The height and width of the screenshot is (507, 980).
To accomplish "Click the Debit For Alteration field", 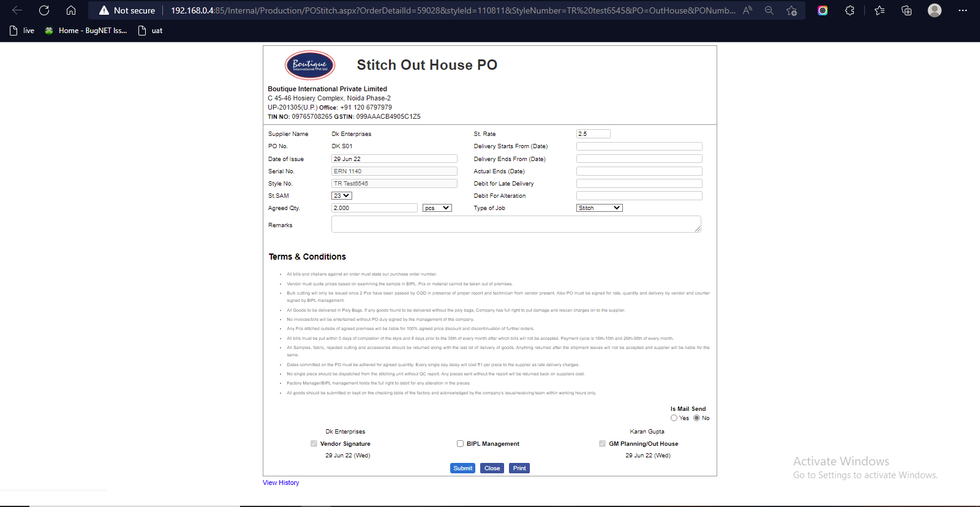I will click(639, 196).
